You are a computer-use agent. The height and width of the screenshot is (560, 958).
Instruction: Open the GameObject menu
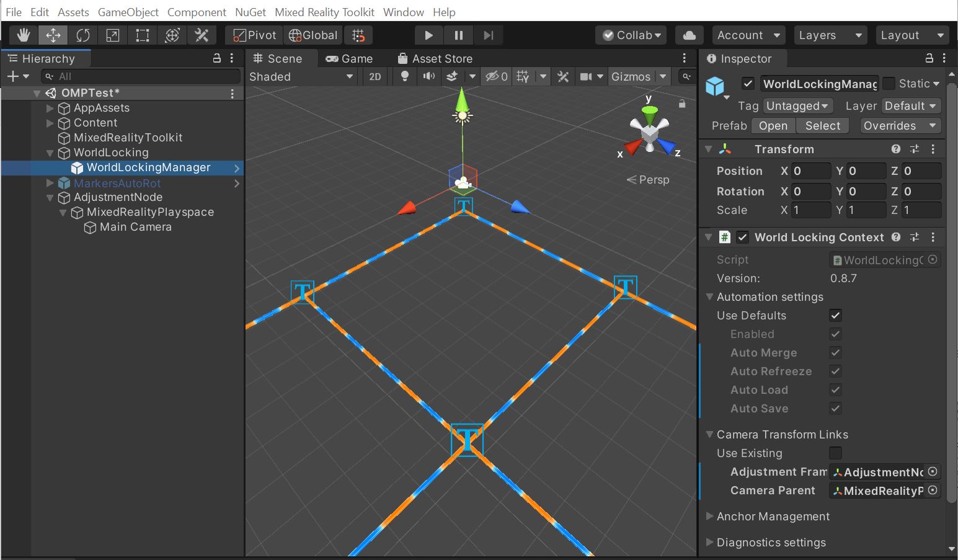point(128,12)
